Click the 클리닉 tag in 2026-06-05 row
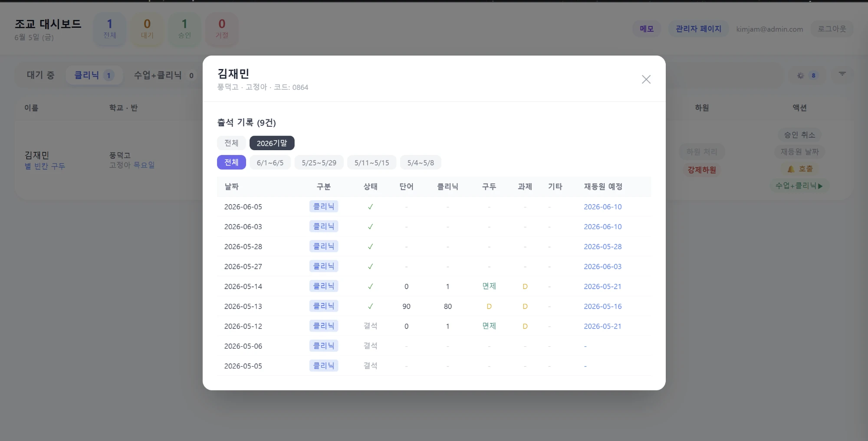Screen dimensions: 868x441 [324, 206]
